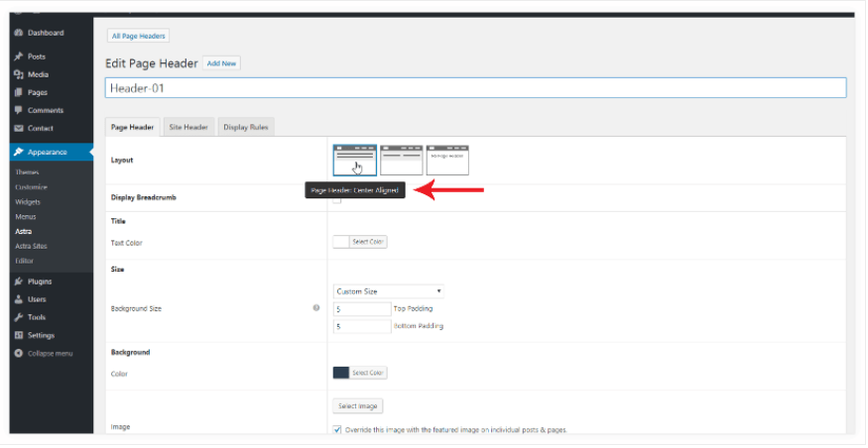Switch to the Site Header tab
Screen dimensions: 868x448
188,127
